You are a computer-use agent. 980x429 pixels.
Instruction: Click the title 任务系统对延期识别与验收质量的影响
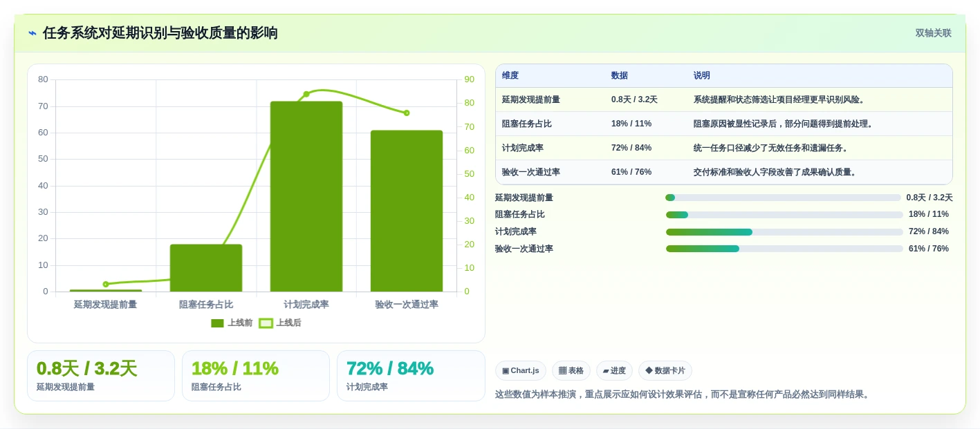[x=160, y=33]
